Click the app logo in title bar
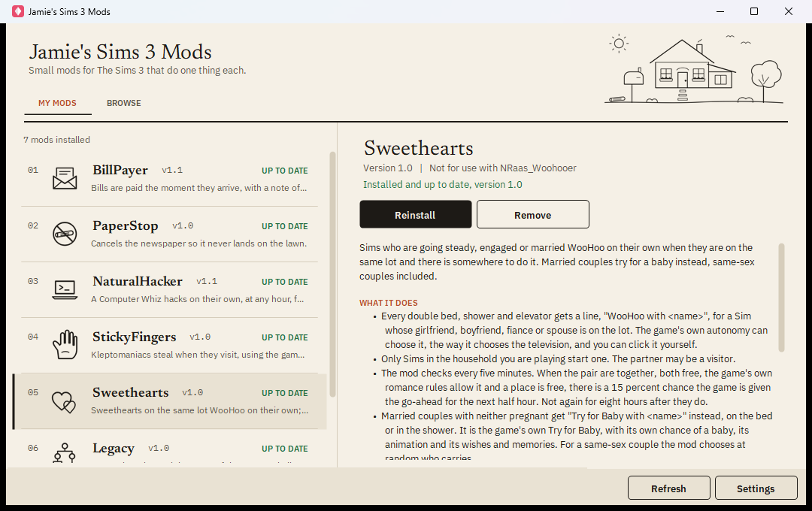 17,11
